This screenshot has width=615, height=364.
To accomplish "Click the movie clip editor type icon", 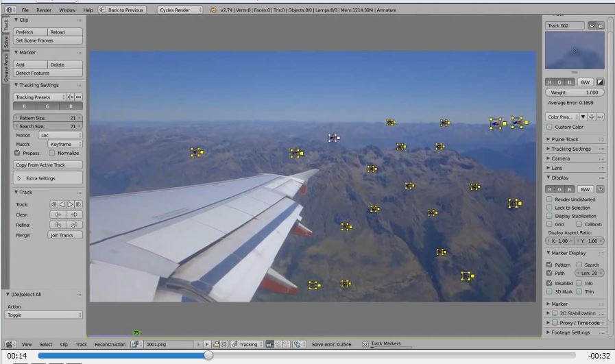I will tap(9, 344).
